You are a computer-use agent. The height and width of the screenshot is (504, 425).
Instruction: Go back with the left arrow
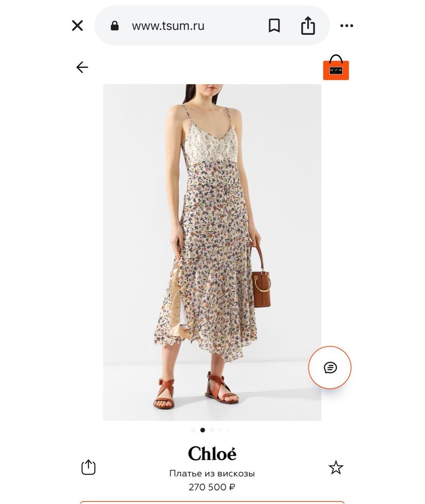click(82, 67)
